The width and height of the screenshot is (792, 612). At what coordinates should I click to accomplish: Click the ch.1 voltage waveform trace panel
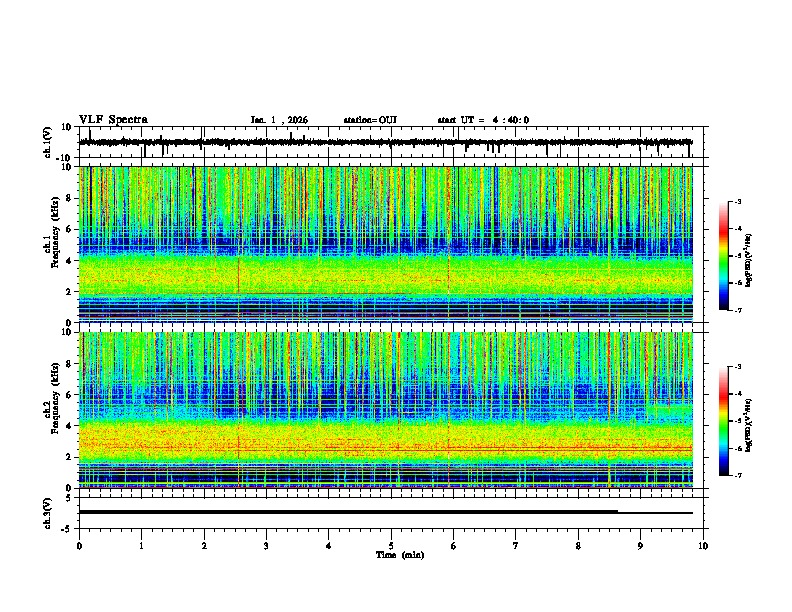pyautogui.click(x=390, y=142)
